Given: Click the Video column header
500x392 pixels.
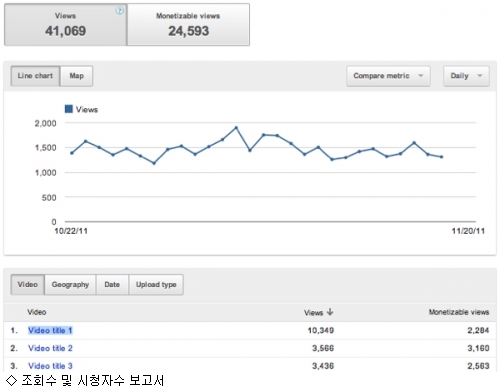Looking at the screenshot, I should click(37, 312).
